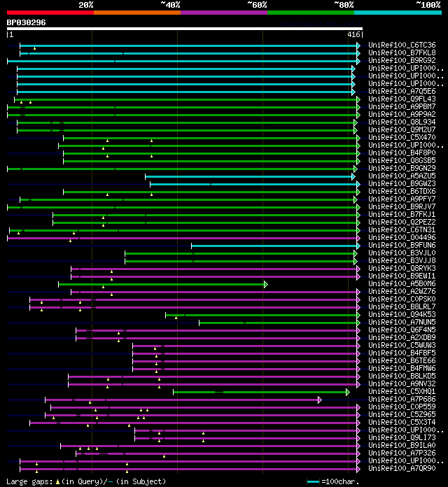Screen dimensions: 448x487
Task: Pick the UniRef100_B4FBF5 subject name
Action: [x=402, y=353]
